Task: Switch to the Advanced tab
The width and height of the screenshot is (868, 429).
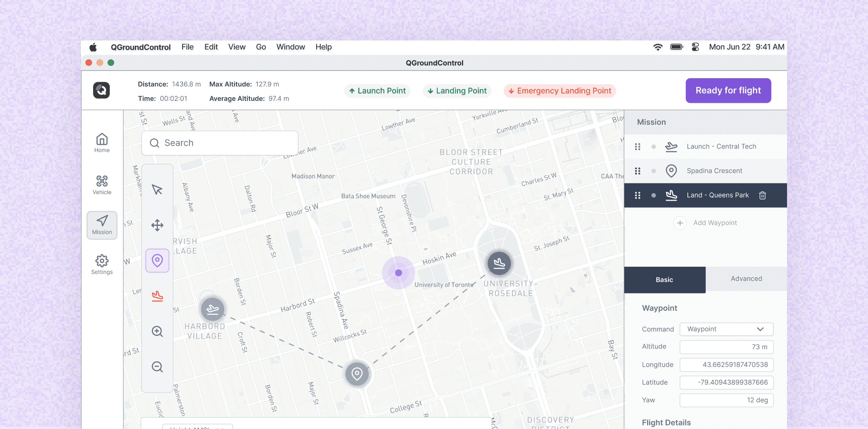Action: point(746,279)
